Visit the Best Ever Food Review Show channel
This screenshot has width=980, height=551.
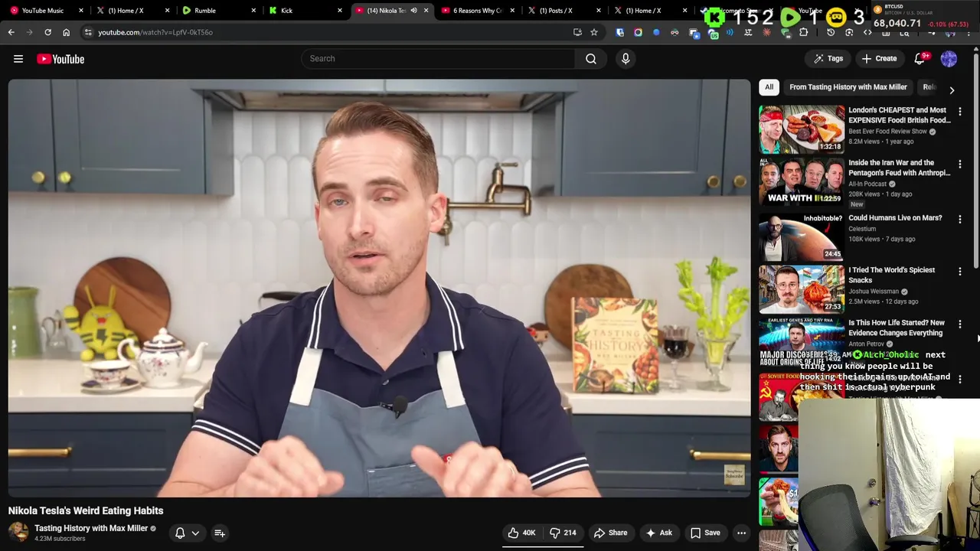point(887,132)
